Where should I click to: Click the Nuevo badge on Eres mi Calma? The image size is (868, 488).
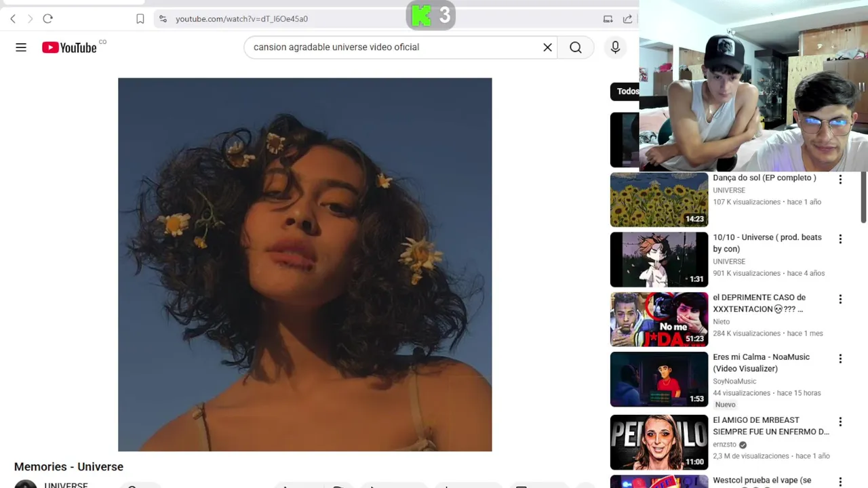725,405
